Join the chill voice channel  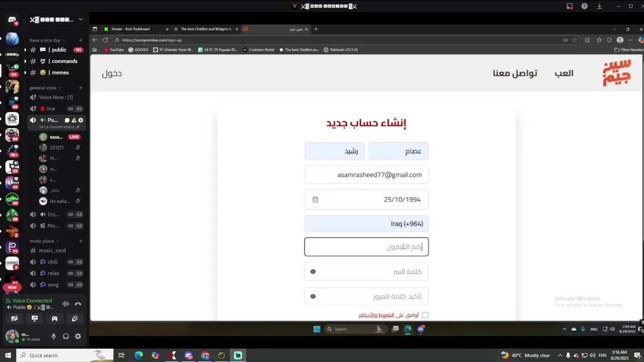coord(55,262)
